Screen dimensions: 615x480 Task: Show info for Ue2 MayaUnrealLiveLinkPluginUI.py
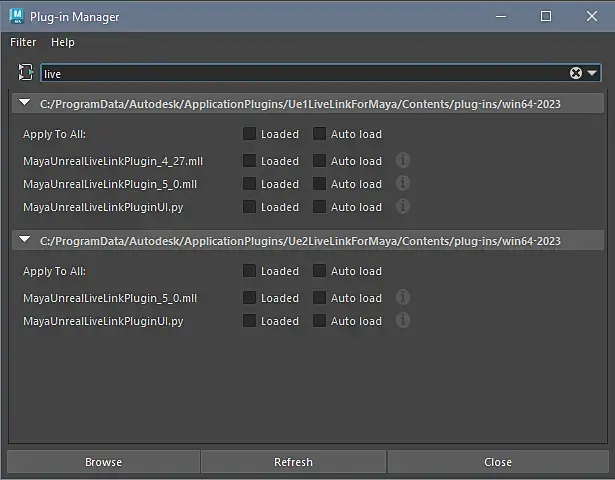[x=403, y=320]
